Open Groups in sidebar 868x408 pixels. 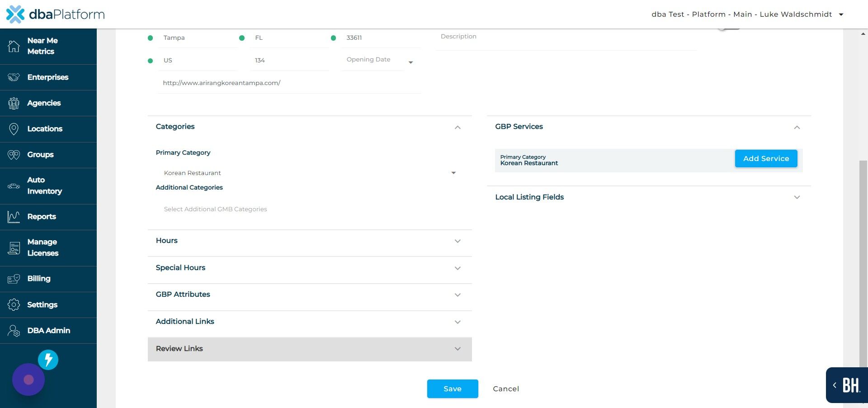48,155
